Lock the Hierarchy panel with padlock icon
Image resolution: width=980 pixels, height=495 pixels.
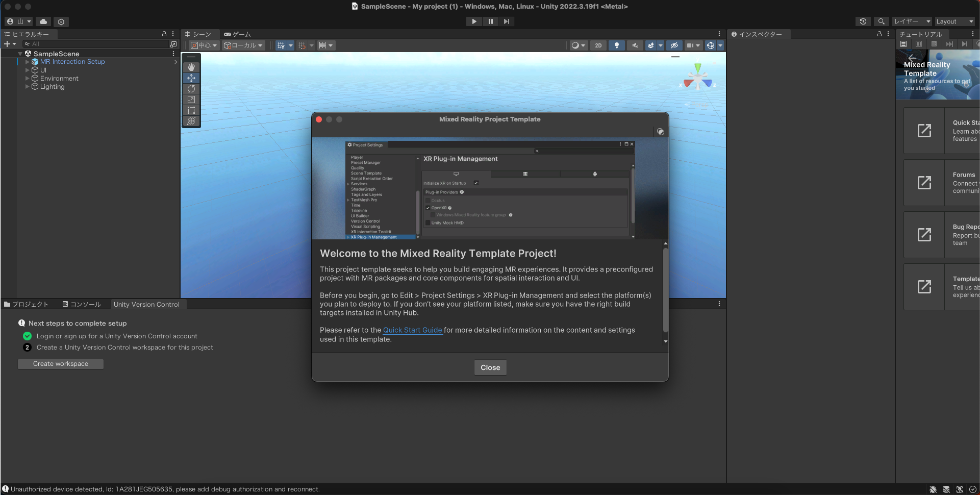pos(164,34)
